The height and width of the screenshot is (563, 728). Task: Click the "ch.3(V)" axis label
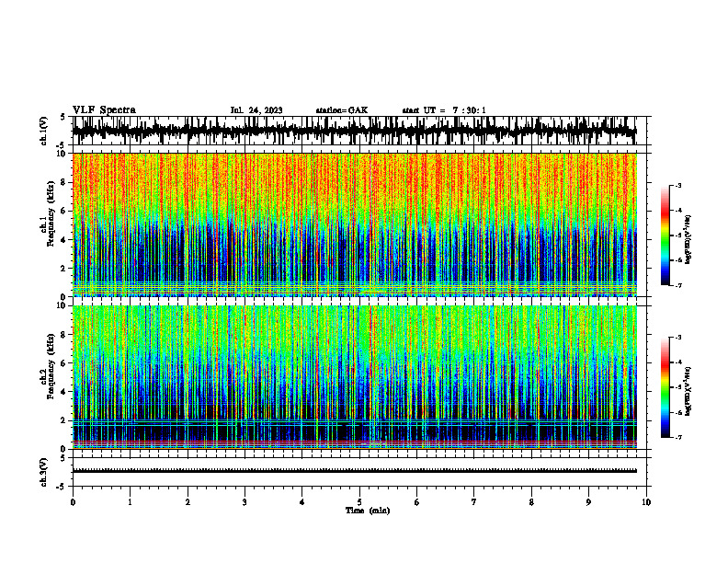pyautogui.click(x=43, y=473)
